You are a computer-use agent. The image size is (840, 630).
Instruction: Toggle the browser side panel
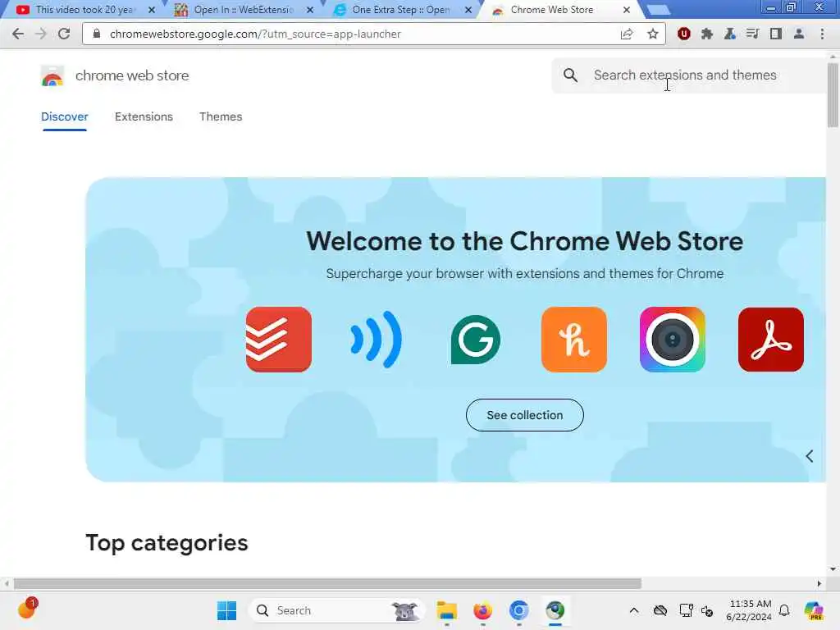point(776,34)
